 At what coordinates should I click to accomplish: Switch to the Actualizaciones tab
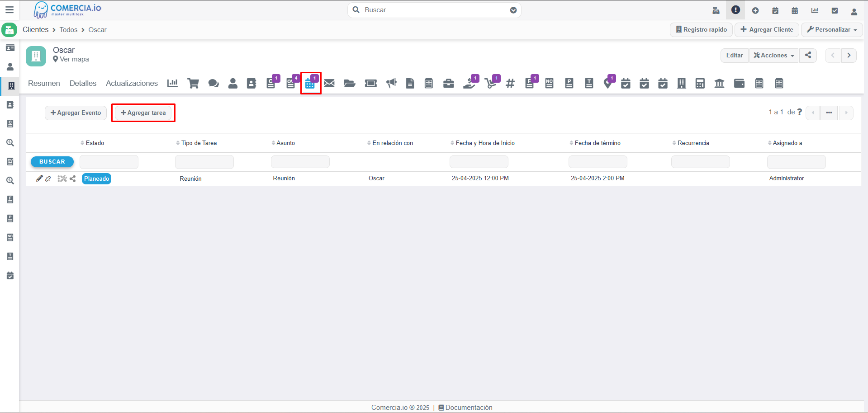click(132, 83)
